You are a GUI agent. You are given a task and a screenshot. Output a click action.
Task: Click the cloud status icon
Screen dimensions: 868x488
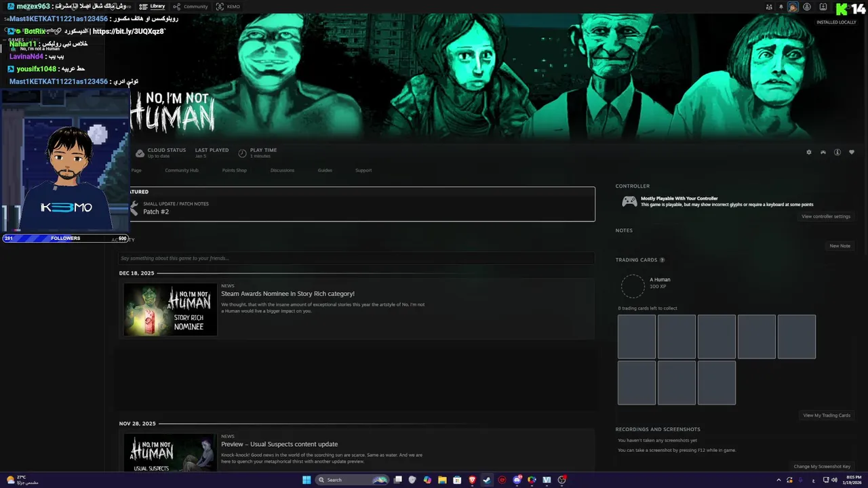pos(140,153)
